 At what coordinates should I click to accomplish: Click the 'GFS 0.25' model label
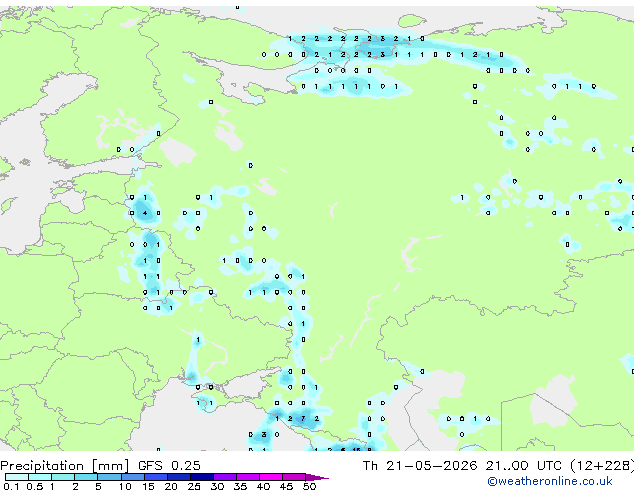pyautogui.click(x=169, y=466)
